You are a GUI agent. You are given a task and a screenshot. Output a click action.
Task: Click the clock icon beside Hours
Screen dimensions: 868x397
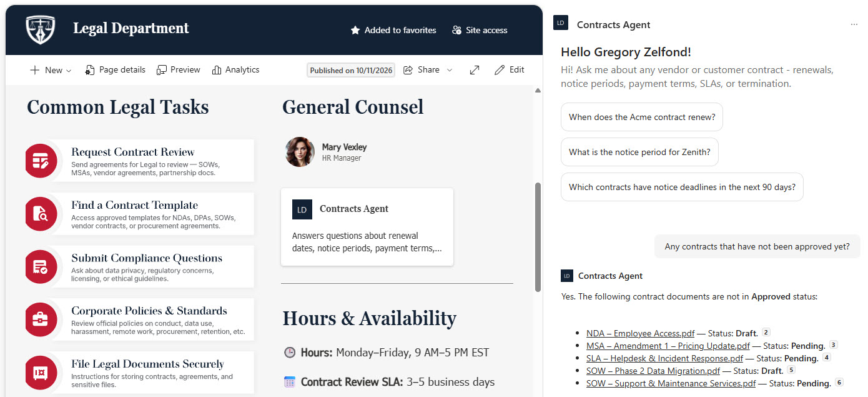click(289, 353)
